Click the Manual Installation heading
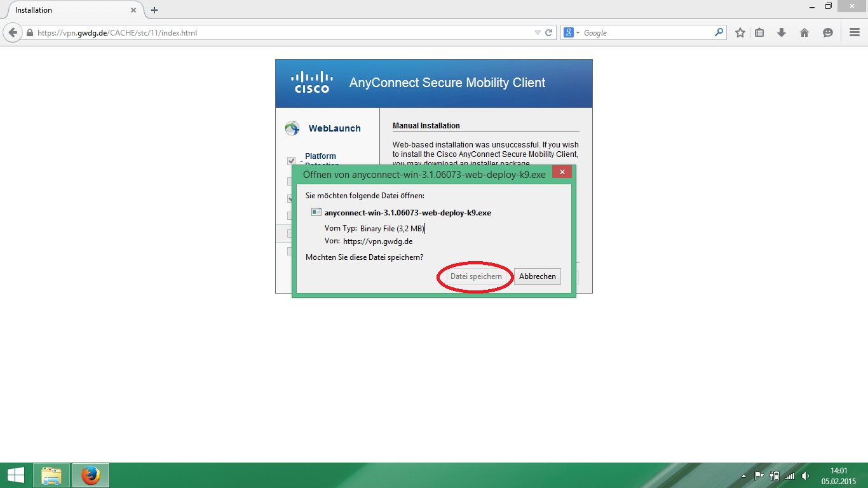The width and height of the screenshot is (868, 488). [x=426, y=126]
